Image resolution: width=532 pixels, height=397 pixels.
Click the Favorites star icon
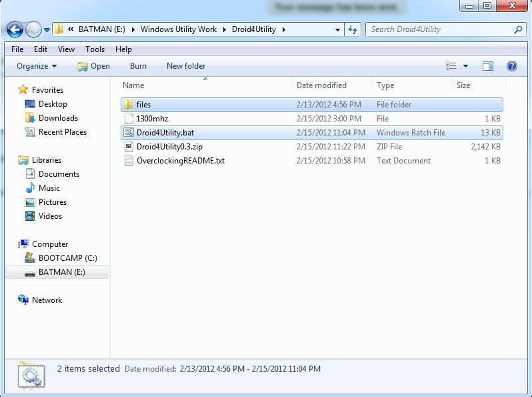tap(23, 89)
